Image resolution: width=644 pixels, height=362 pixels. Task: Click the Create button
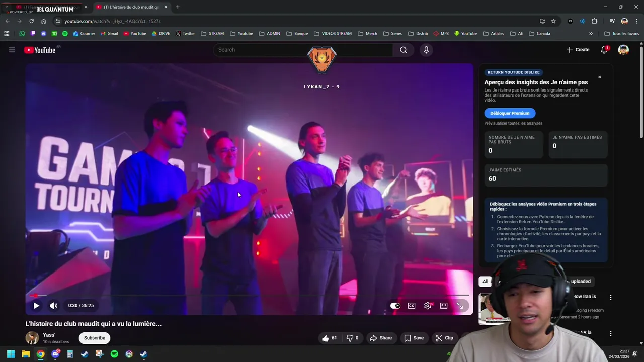point(578,50)
